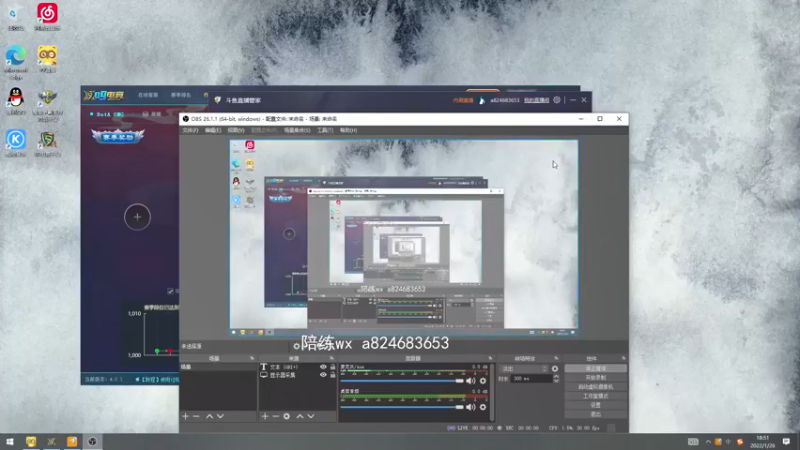This screenshot has width=800, height=450.
Task: Move scene up in scenes panel
Action: pos(209,416)
